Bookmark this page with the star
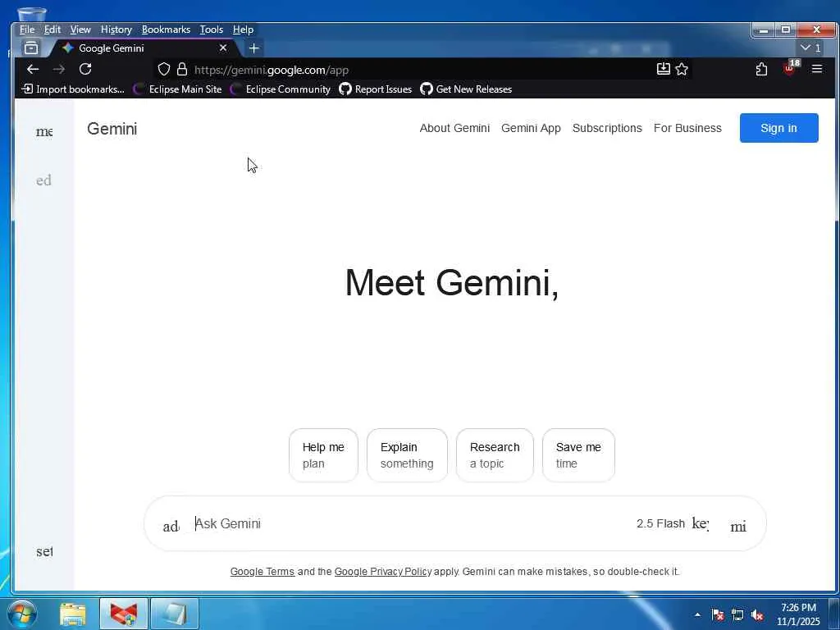840x630 pixels. tap(682, 69)
